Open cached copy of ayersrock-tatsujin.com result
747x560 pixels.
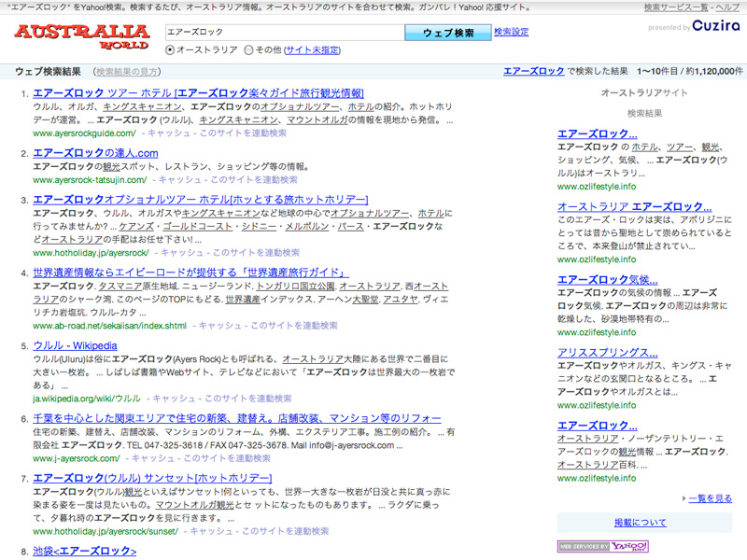pyautogui.click(x=179, y=180)
